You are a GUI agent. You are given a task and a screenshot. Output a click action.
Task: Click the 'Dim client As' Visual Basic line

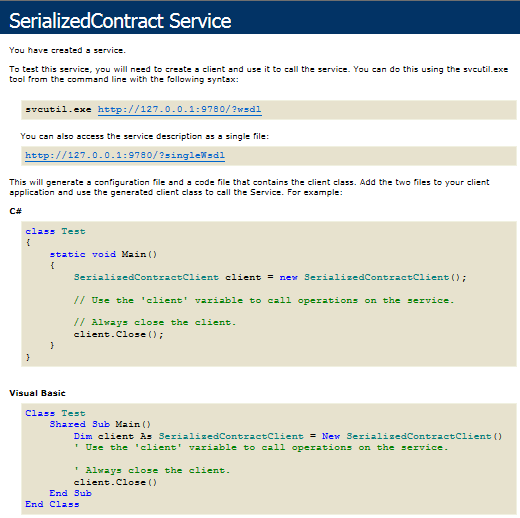pos(288,436)
